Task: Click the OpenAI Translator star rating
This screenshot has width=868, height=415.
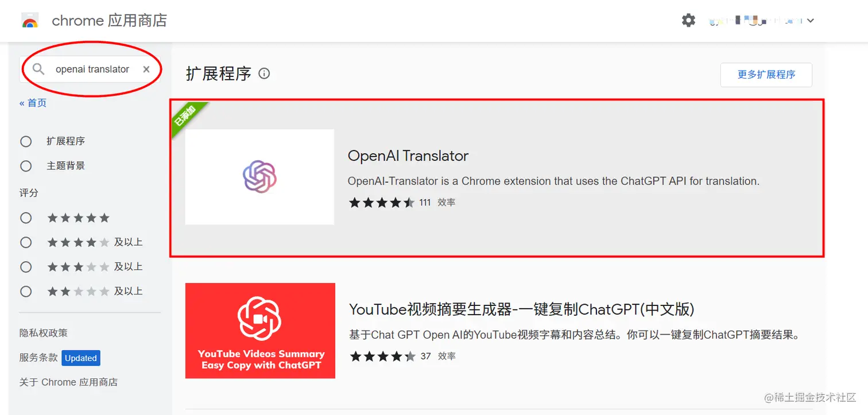Action: coord(382,203)
